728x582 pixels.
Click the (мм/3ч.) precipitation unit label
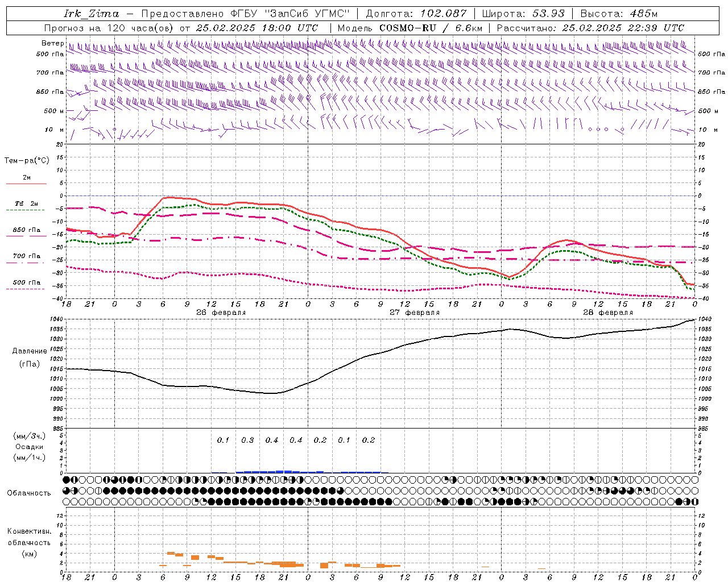(30, 436)
